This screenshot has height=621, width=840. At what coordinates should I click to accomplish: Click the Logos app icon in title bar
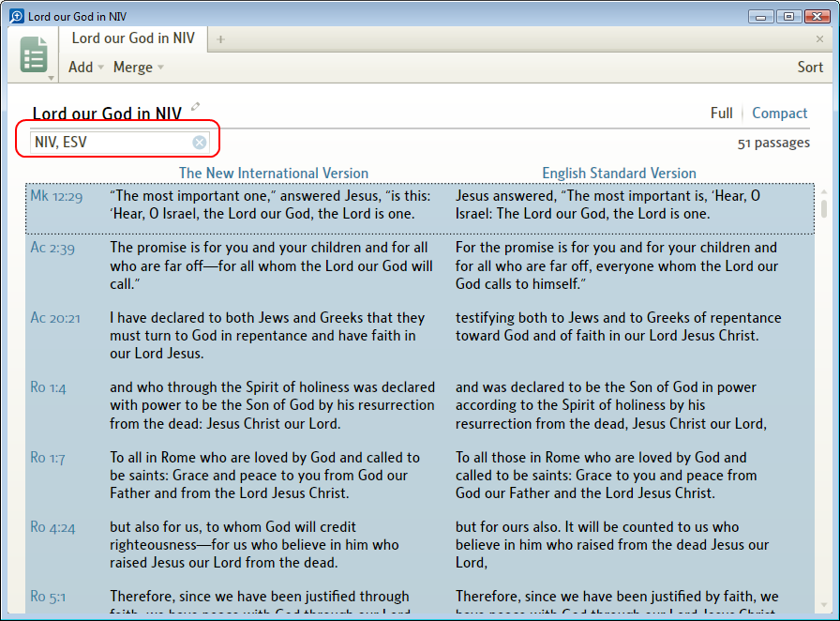tap(17, 16)
